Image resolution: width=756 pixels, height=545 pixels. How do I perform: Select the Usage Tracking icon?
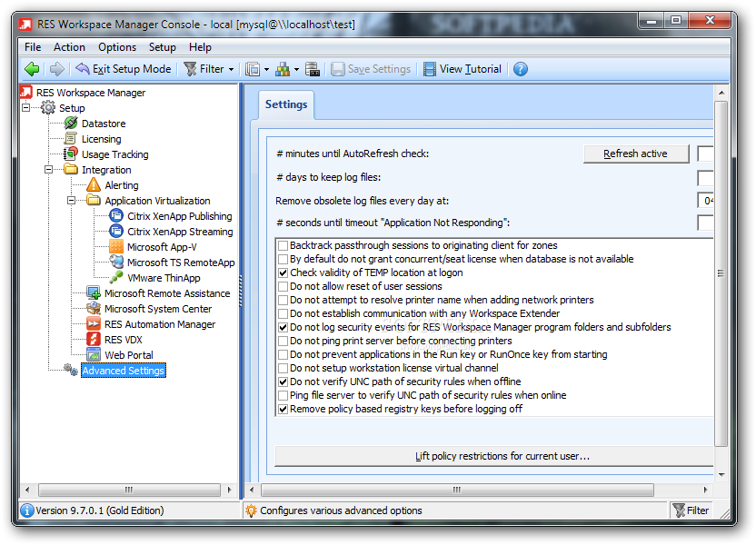click(x=71, y=154)
